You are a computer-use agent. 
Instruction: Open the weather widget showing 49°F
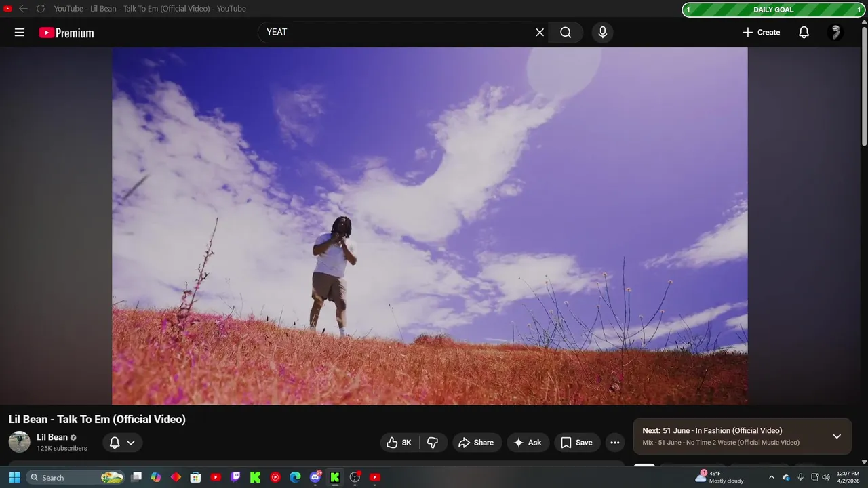719,476
